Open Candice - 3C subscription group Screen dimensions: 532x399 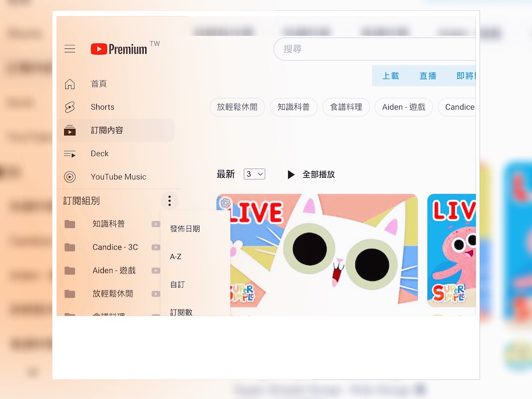click(115, 247)
